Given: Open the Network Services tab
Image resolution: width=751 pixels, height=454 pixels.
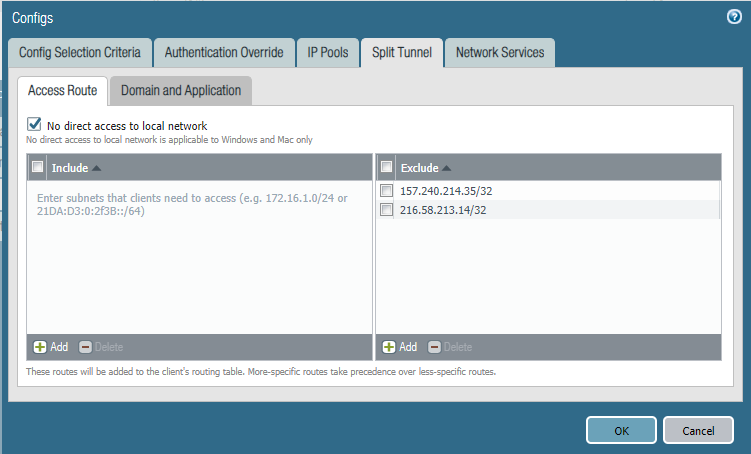Looking at the screenshot, I should coord(500,52).
